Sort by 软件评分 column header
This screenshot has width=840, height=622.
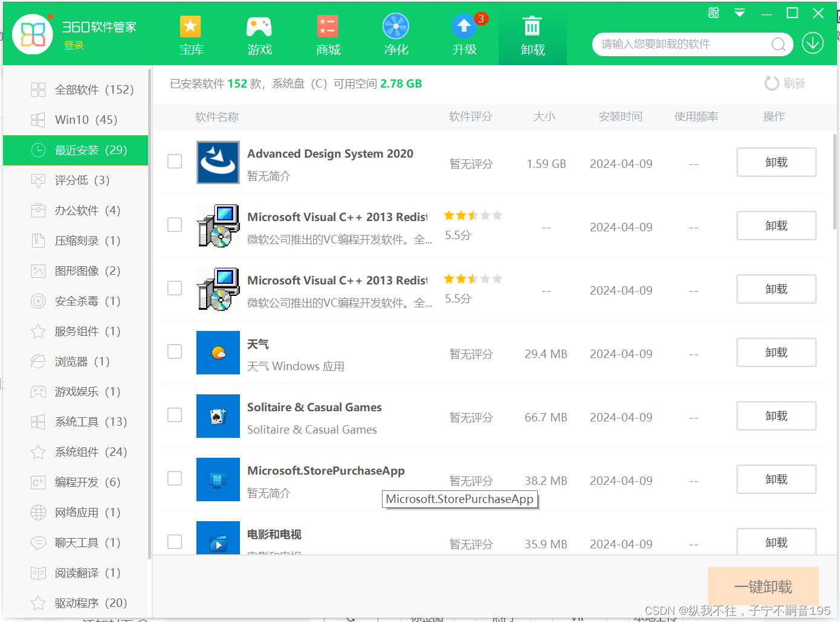471,117
